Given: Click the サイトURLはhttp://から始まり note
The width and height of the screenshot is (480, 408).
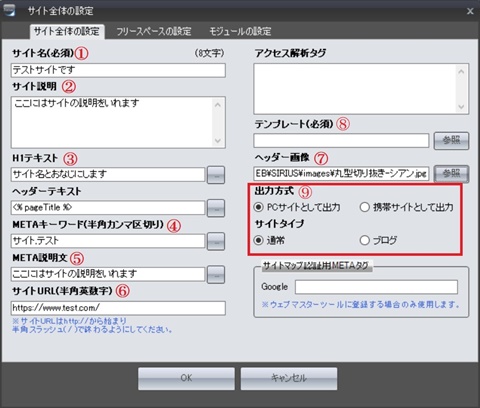Looking at the screenshot, I should [x=69, y=321].
